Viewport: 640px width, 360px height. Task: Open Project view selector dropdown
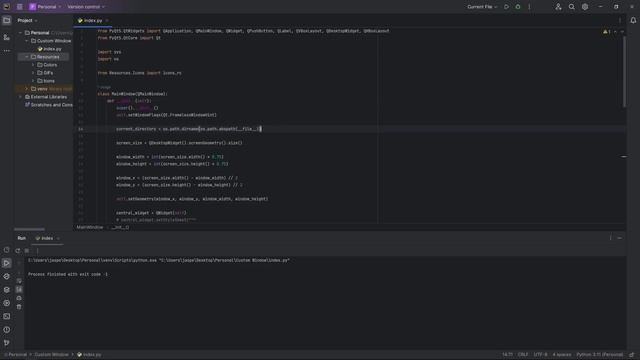point(27,20)
